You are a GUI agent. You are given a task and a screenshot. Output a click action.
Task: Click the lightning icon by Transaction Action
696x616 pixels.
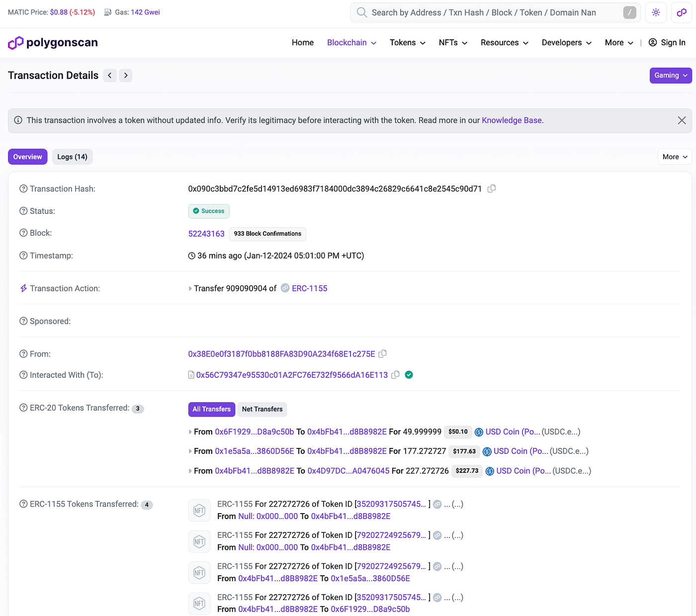(x=23, y=288)
